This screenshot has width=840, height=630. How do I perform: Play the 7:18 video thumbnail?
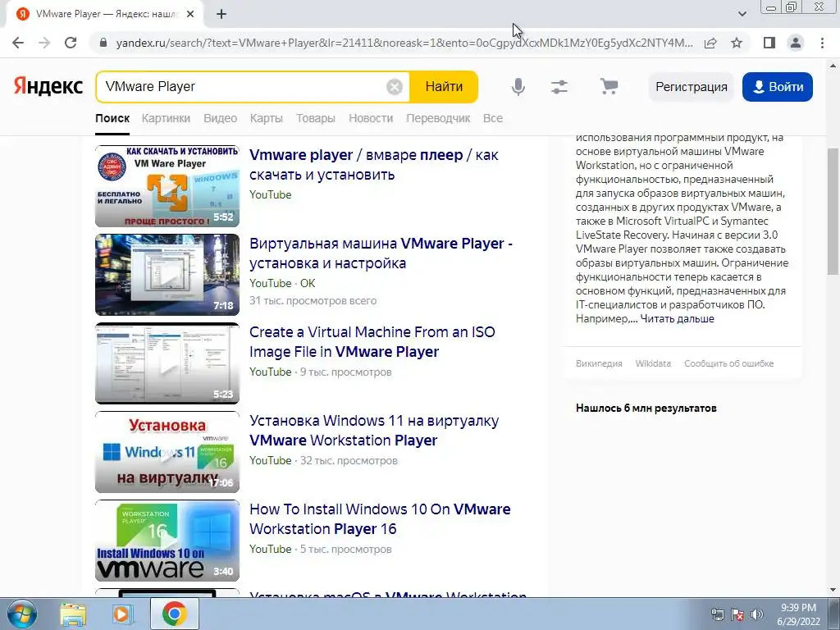pyautogui.click(x=167, y=275)
